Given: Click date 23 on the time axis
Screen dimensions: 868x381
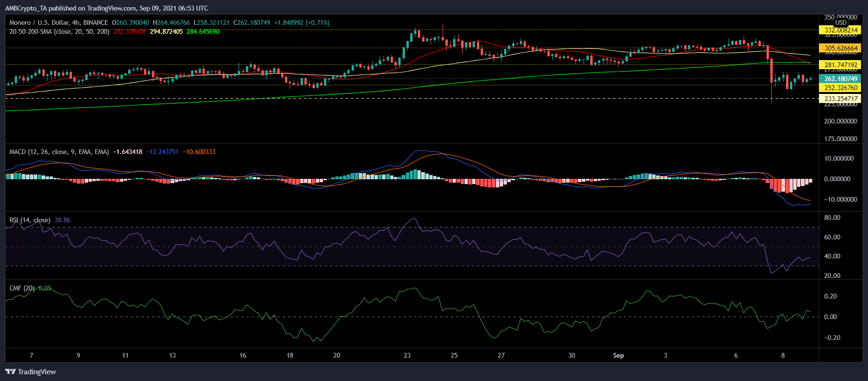Looking at the screenshot, I should pyautogui.click(x=407, y=355).
